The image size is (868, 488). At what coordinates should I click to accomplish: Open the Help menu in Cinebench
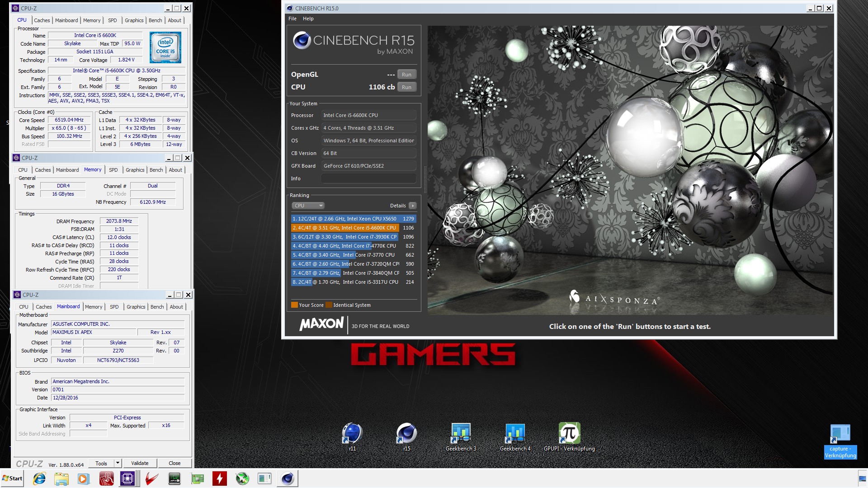point(308,19)
